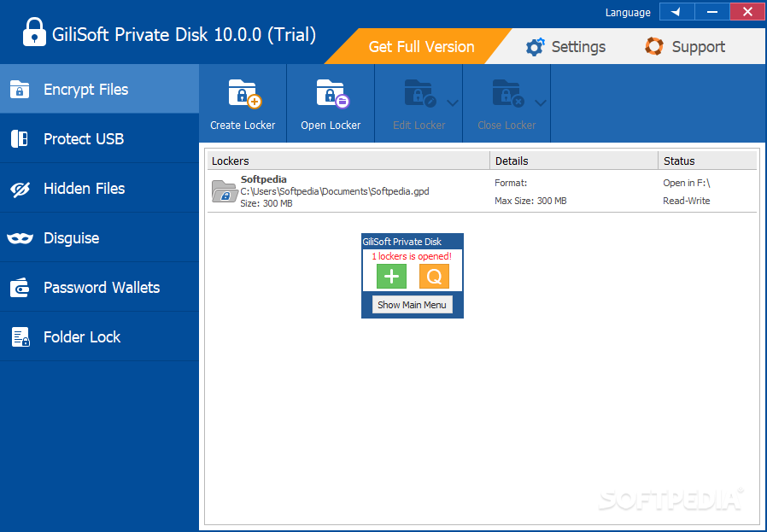The image size is (767, 532).
Task: Click the "1 lockers is opened!" message
Action: [x=412, y=256]
